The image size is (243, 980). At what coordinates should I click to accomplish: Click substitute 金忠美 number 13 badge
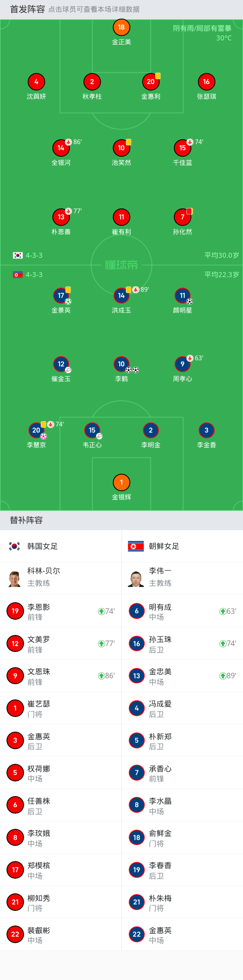[x=136, y=676]
